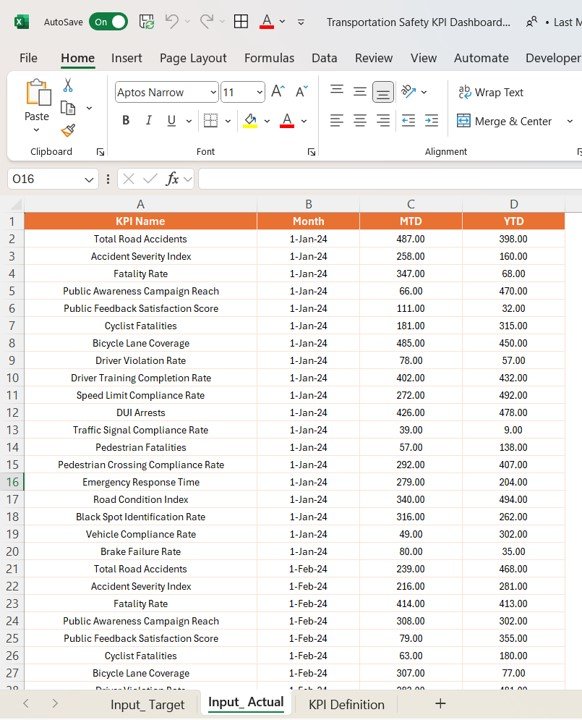Redo the last action
Screen dimensions: 582x720
(207, 22)
